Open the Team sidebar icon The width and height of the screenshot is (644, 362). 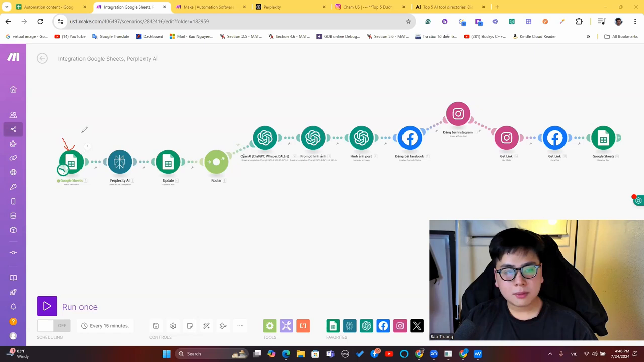[x=13, y=115]
